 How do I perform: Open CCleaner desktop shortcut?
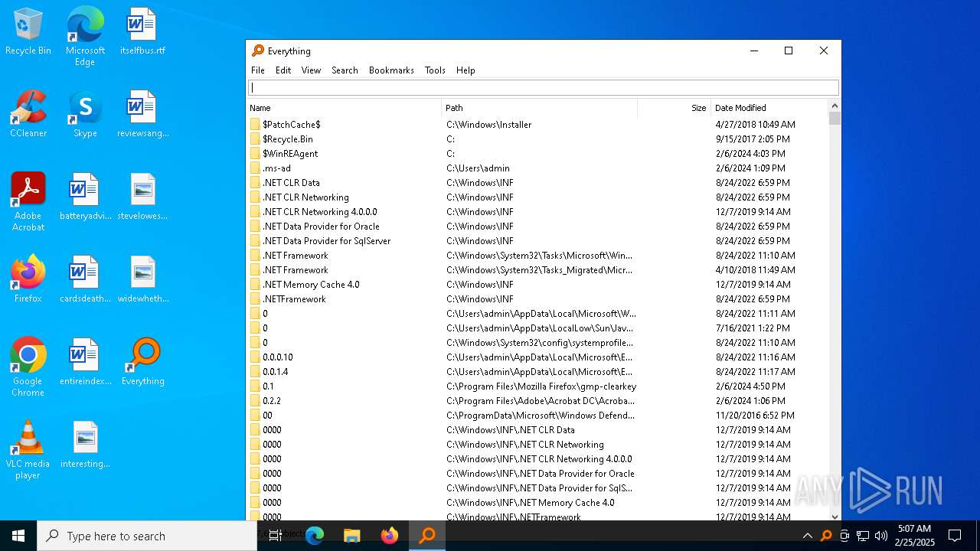click(28, 115)
